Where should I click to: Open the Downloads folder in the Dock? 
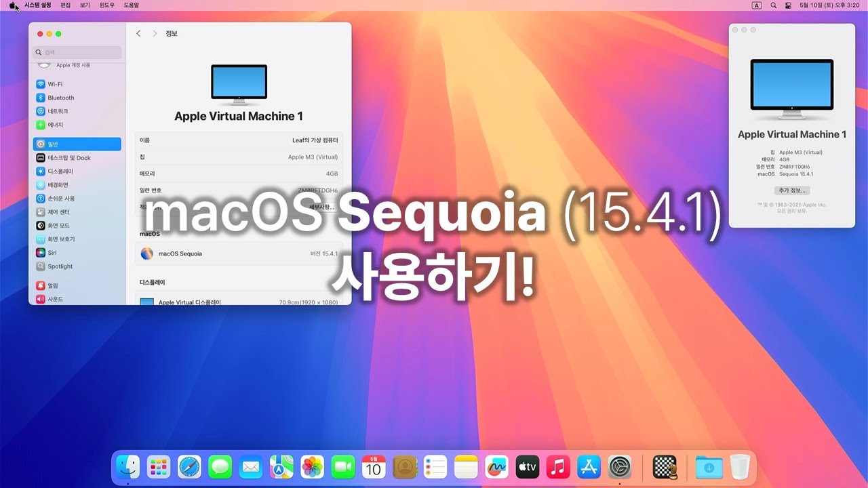coord(709,467)
